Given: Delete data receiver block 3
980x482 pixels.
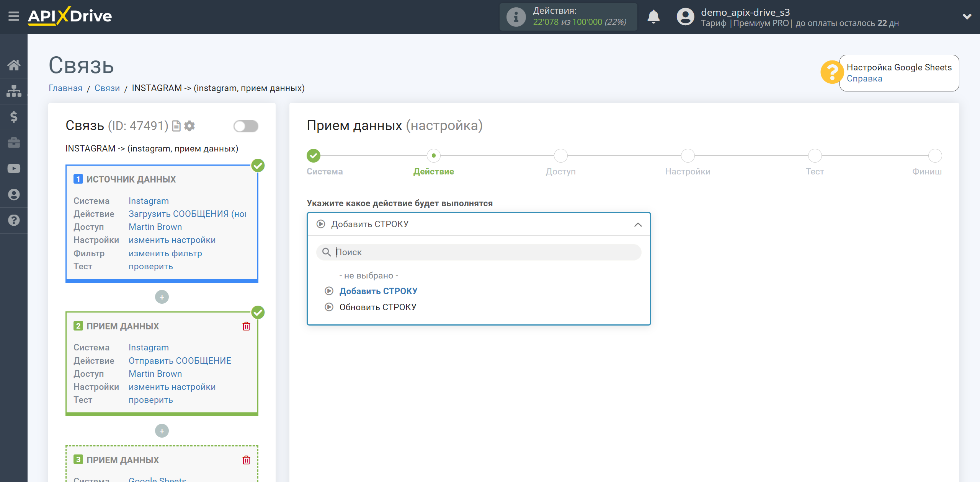Looking at the screenshot, I should point(246,460).
